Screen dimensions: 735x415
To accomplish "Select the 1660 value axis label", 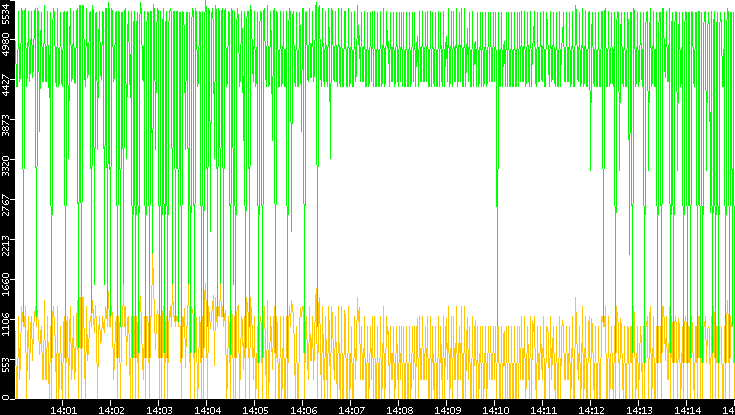I will 6,283.
